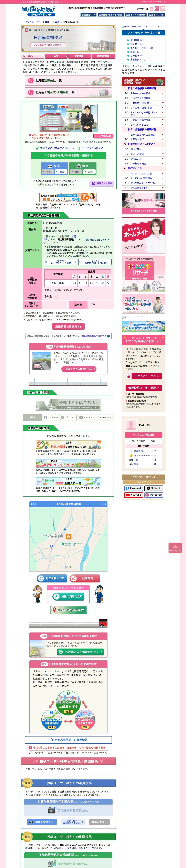Click 現在地から目的地 route search
Viewport: 186px width, 868px height.
[61, 262]
